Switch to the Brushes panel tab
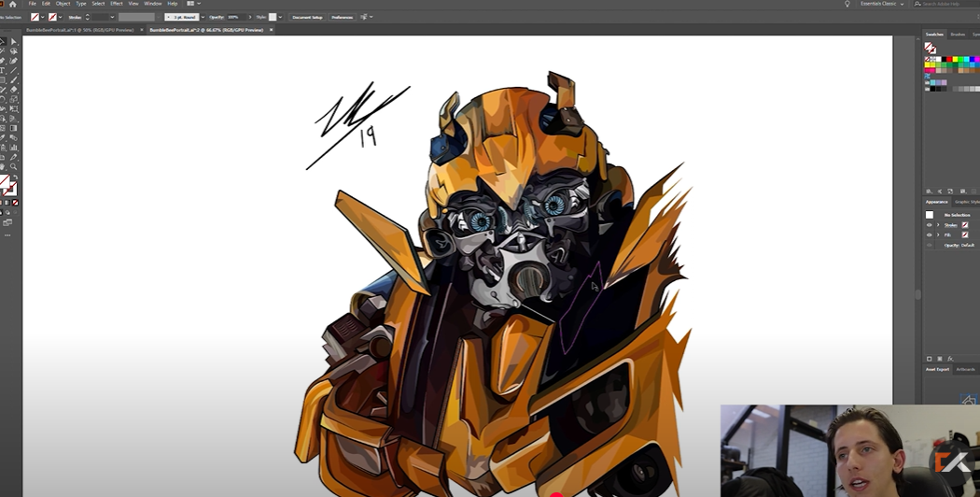The image size is (980, 497). point(958,35)
